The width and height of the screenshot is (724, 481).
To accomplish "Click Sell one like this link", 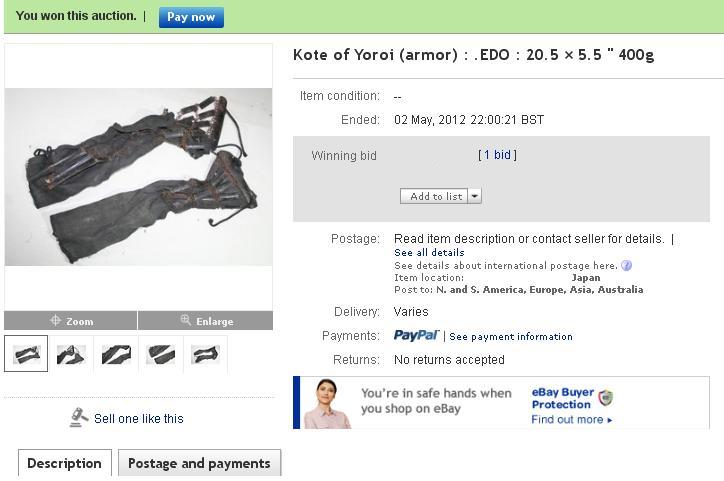I will coord(139,418).
